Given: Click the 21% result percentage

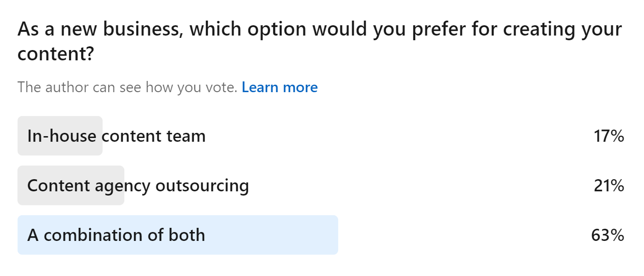Looking at the screenshot, I should coord(609,186).
